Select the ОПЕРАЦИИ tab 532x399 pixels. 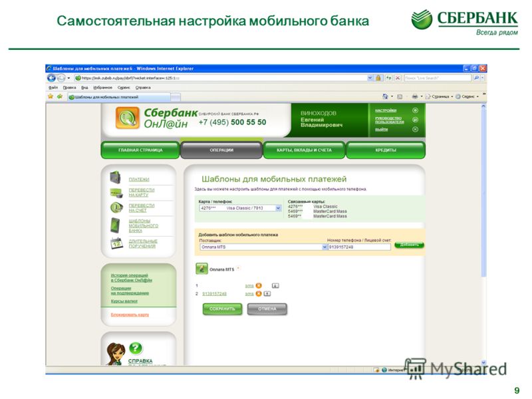[x=221, y=150]
